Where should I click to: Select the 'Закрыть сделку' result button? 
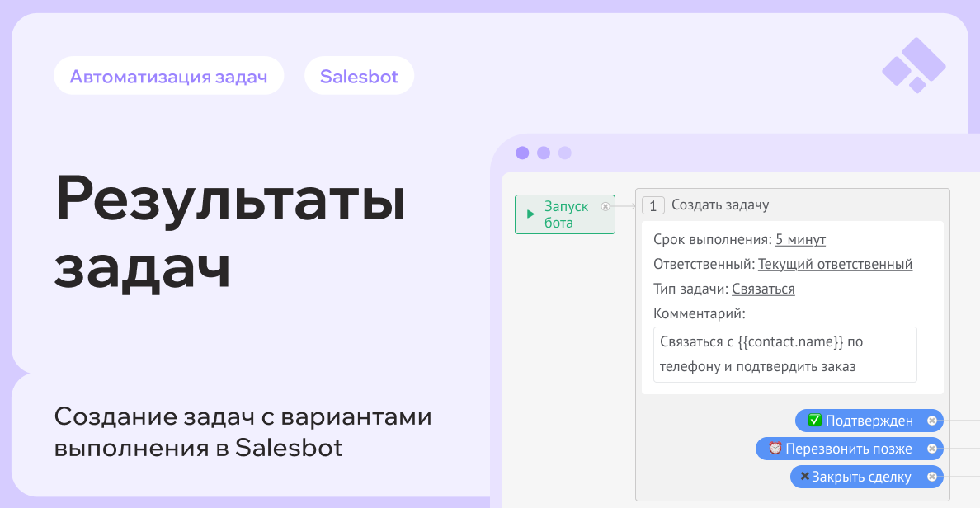pos(866,477)
